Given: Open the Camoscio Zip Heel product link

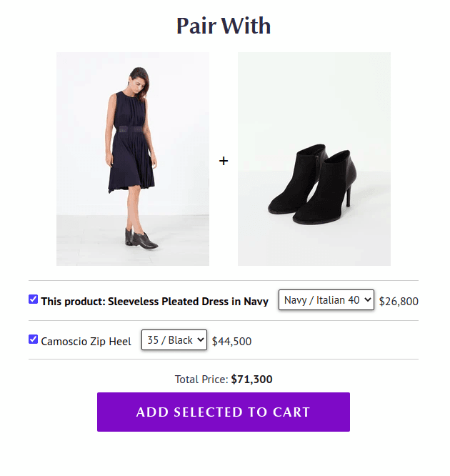Looking at the screenshot, I should point(86,342).
